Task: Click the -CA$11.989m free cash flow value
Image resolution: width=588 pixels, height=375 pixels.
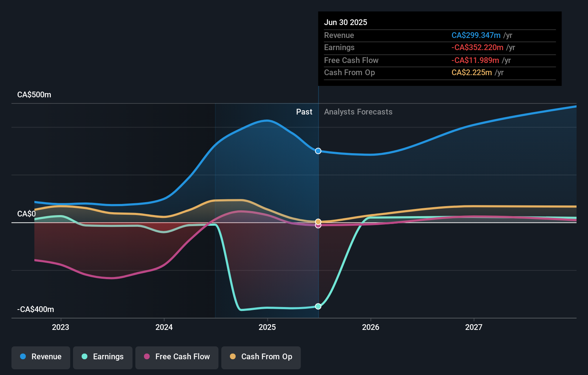Action: 475,60
